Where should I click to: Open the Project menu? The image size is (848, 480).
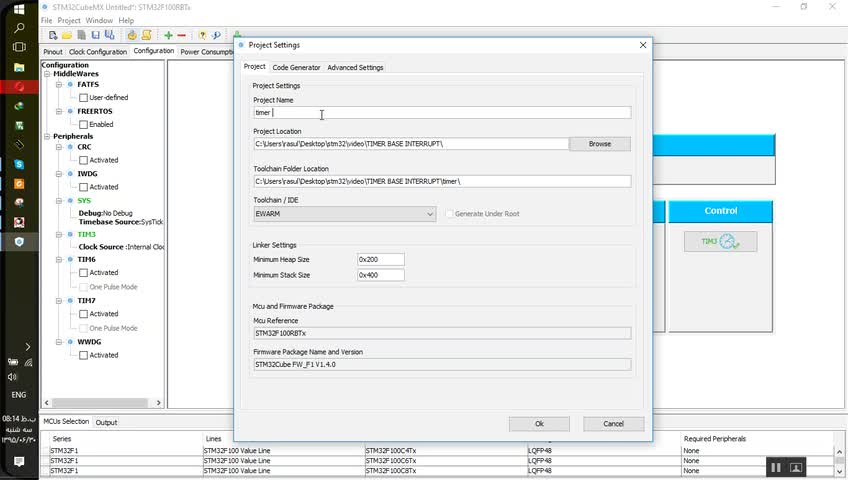point(69,21)
